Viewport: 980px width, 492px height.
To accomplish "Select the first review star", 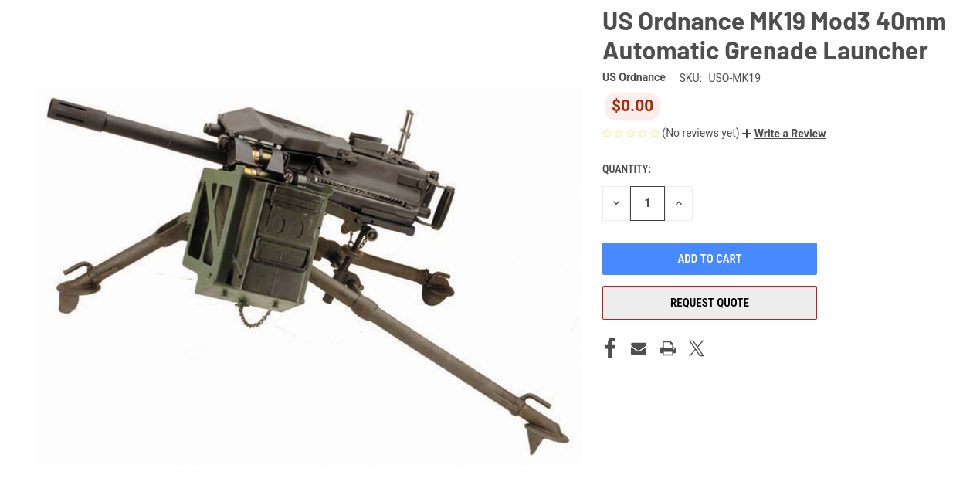I will [x=607, y=134].
